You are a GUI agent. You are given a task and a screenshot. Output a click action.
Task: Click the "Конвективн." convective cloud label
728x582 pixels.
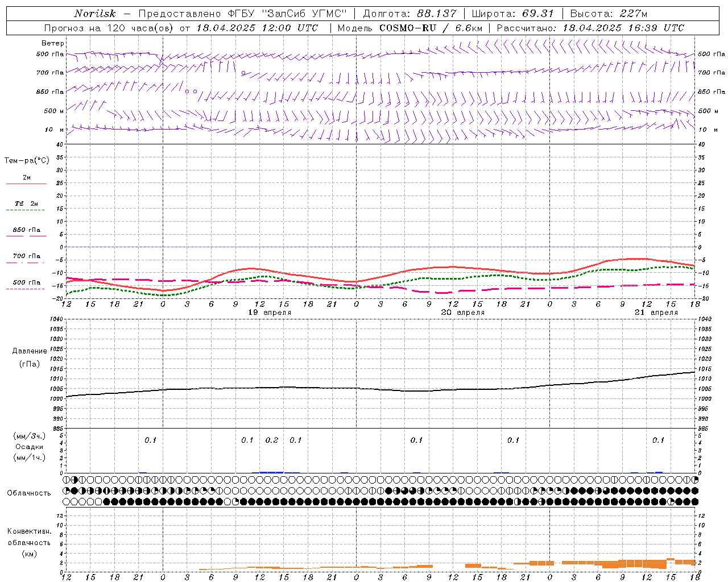(x=30, y=531)
